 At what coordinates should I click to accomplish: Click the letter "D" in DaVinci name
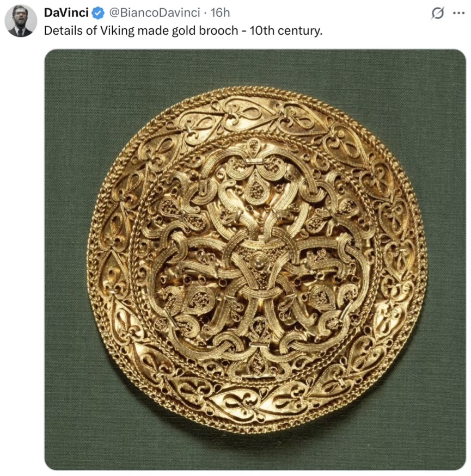pyautogui.click(x=48, y=13)
